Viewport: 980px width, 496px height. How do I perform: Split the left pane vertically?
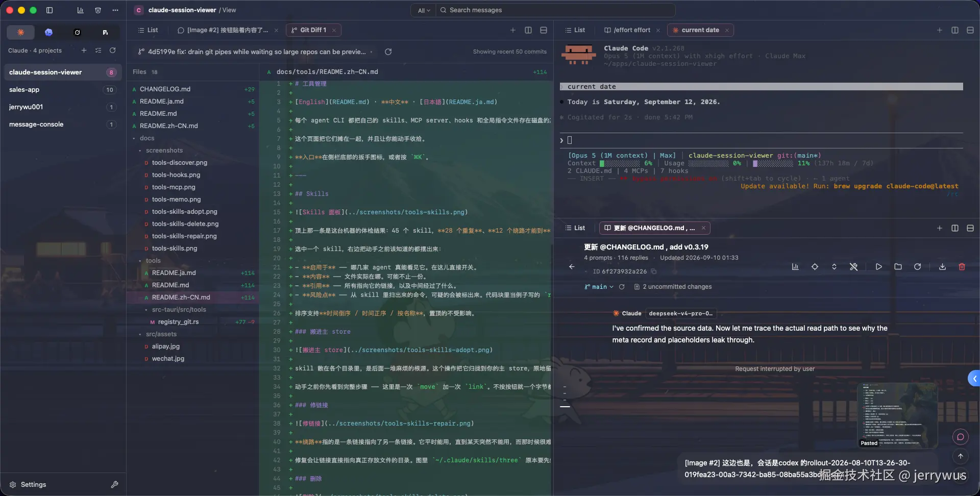(x=528, y=30)
